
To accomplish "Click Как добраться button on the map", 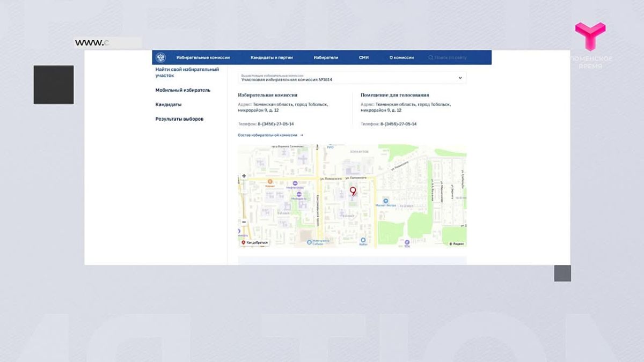I will (255, 242).
